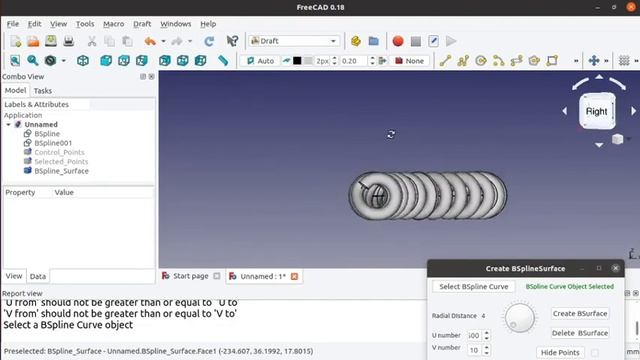This screenshot has height=360, width=640.
Task: Click Create BSurface button
Action: (x=580, y=313)
